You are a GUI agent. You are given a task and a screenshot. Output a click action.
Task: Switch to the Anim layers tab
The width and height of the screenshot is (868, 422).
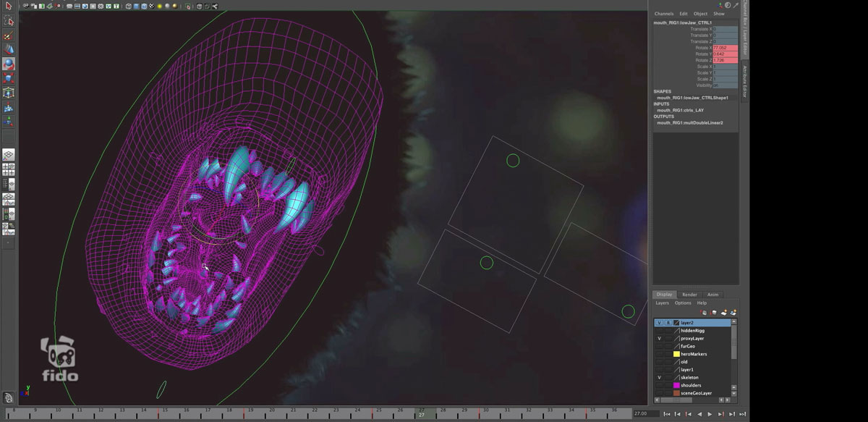coord(713,295)
